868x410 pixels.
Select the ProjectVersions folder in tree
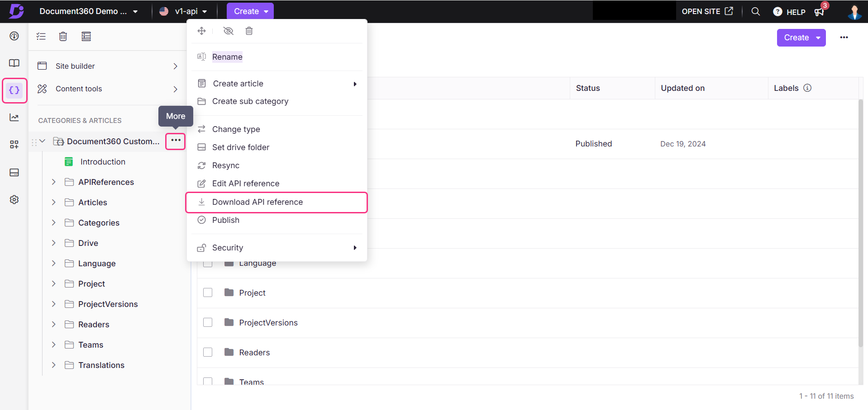(x=108, y=304)
